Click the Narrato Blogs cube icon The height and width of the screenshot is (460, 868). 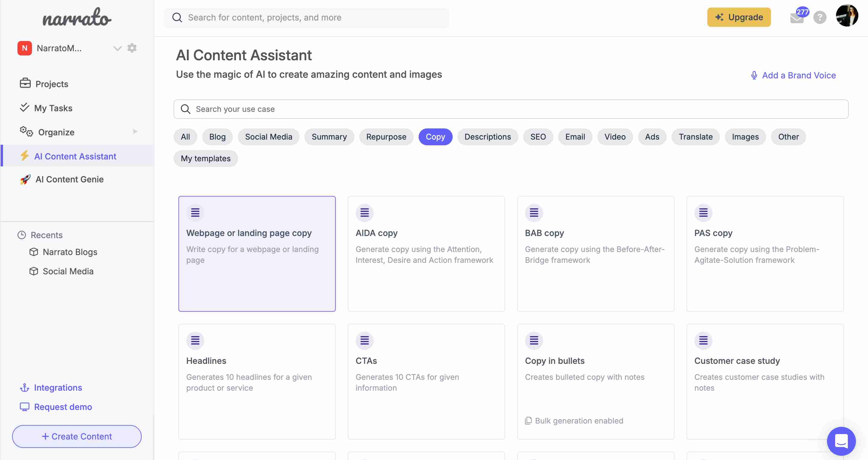pos(34,252)
